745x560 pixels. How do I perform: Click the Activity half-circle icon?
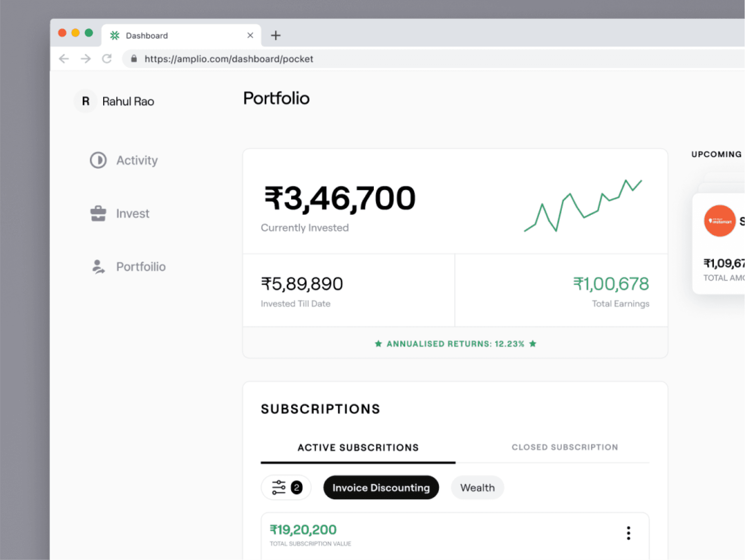coord(98,160)
